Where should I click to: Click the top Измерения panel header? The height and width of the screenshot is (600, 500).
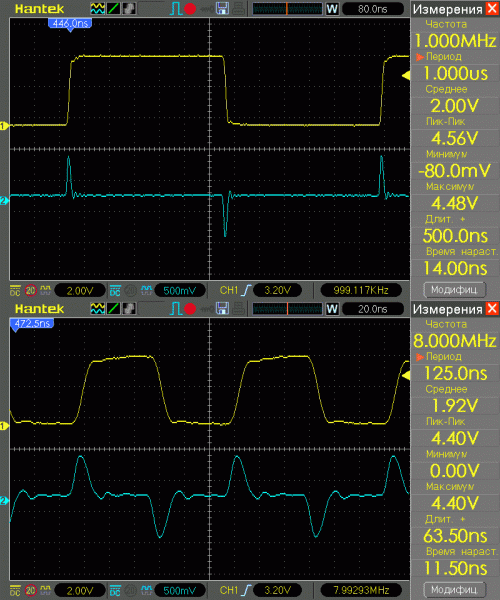448,9
